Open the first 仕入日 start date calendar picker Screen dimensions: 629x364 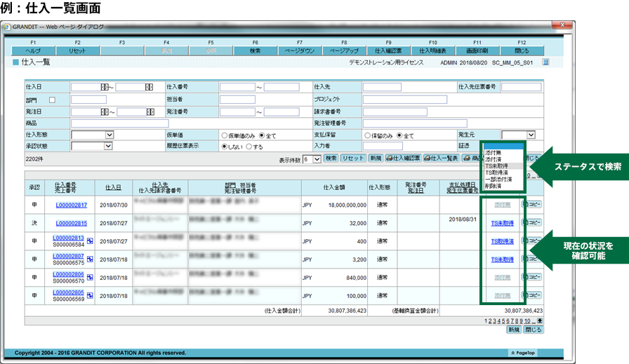[x=105, y=87]
